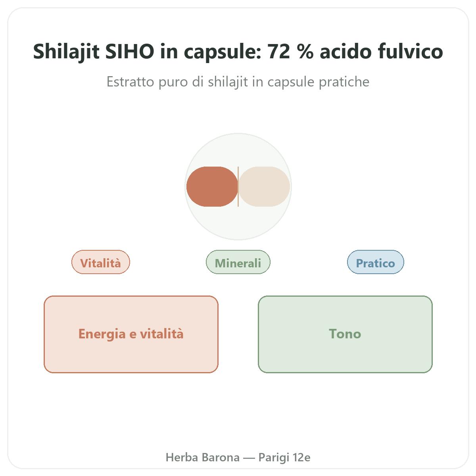Click 'Parigi 12e' in the footer
Image resolution: width=476 pixels, height=476 pixels.
pyautogui.click(x=284, y=457)
